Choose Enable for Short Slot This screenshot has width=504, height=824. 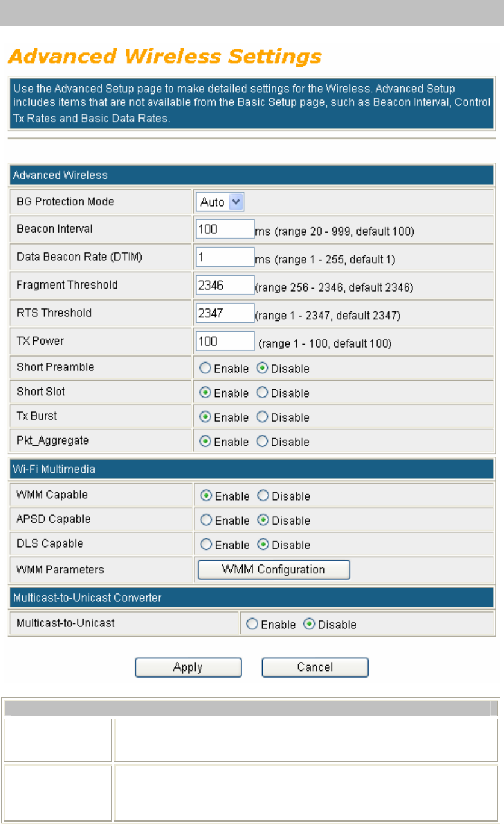(206, 393)
